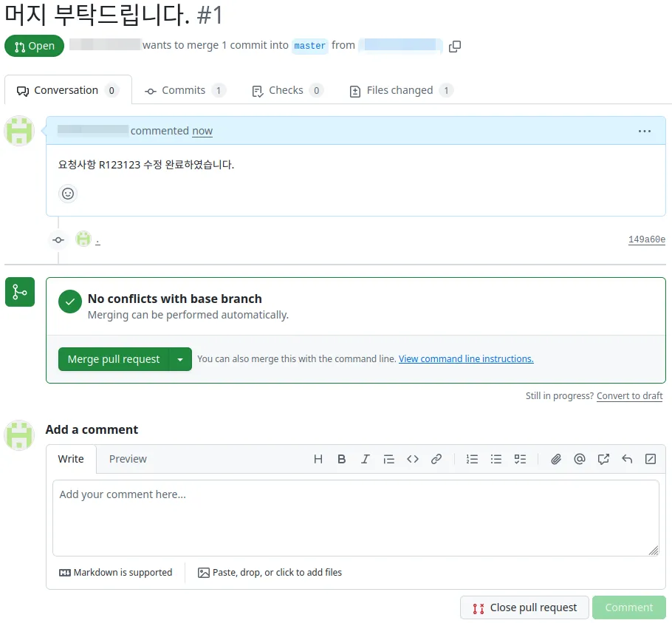Insert heading with the H icon
The width and height of the screenshot is (672, 623).
318,459
